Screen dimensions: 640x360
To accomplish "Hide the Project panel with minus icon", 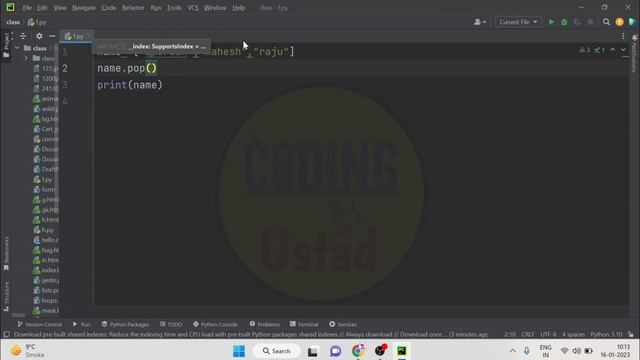I will 52,36.
